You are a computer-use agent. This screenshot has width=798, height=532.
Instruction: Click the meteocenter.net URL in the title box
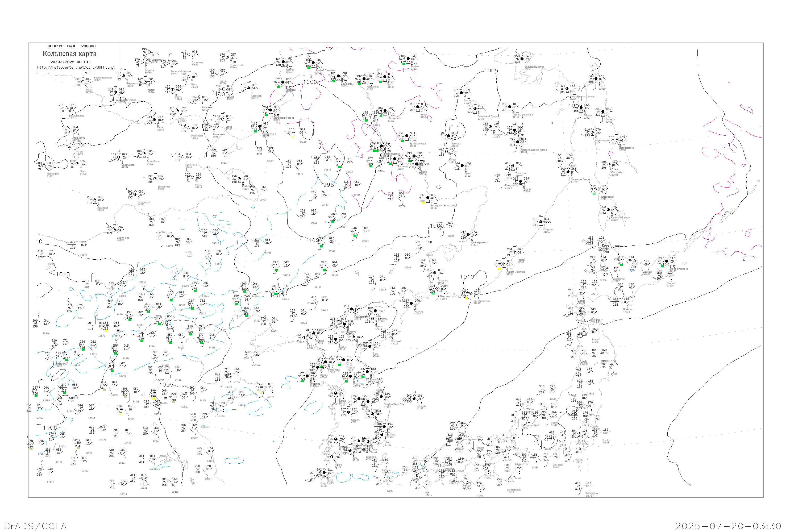click(x=75, y=68)
